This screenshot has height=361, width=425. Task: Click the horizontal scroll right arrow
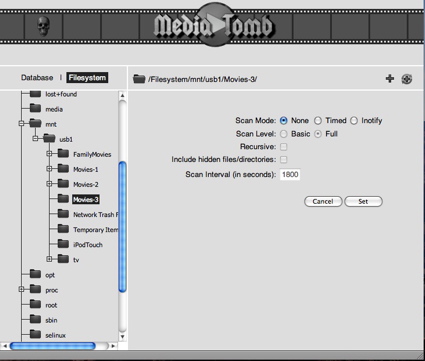click(113, 346)
